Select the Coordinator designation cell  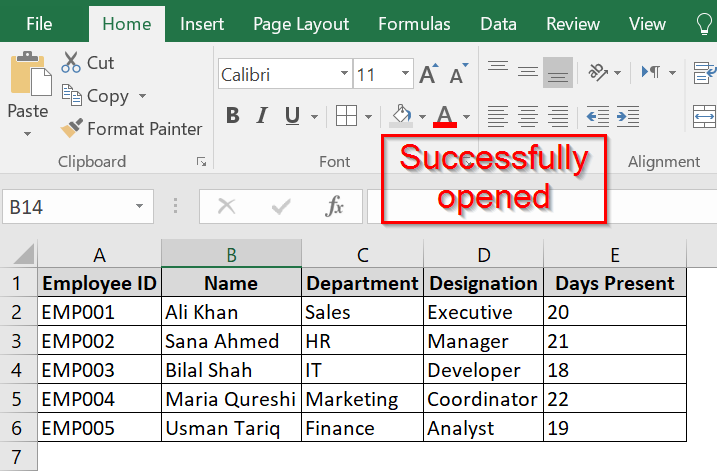pos(483,399)
